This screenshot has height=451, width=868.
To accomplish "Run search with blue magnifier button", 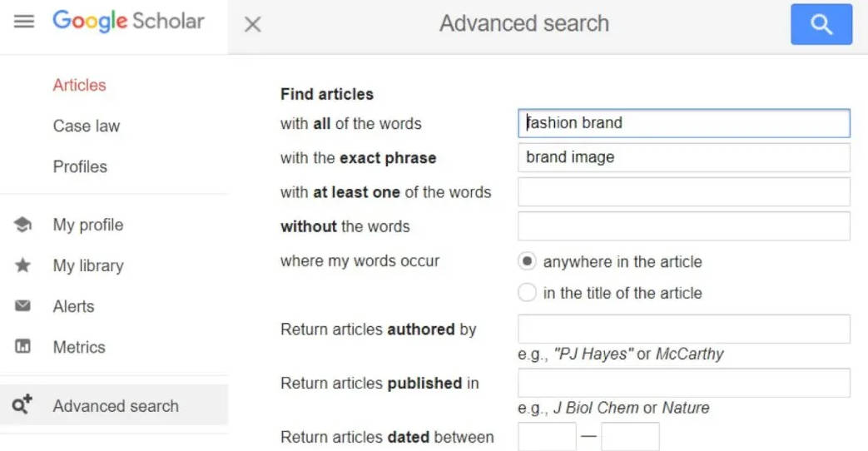I will click(x=821, y=24).
